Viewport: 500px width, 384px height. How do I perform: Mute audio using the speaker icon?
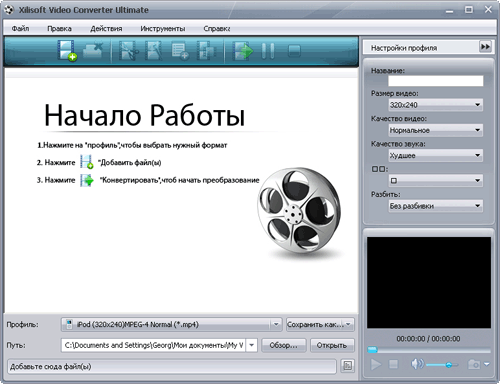(417, 364)
